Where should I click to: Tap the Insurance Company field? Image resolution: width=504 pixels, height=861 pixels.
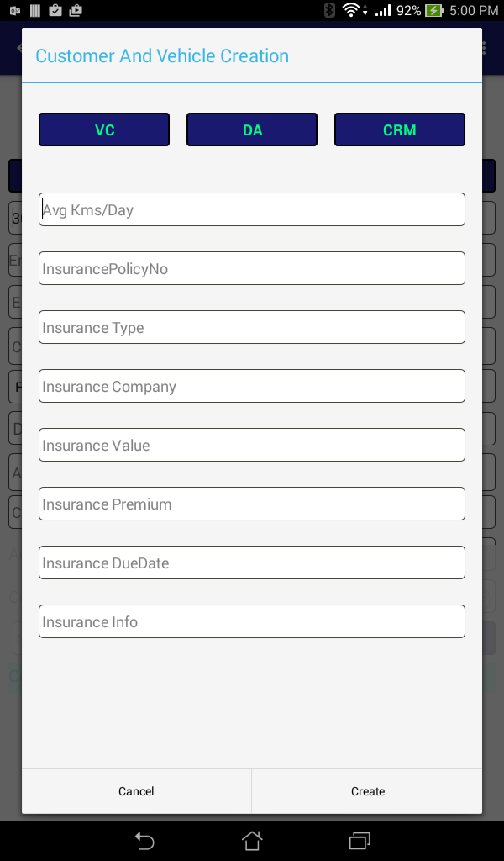coord(252,386)
